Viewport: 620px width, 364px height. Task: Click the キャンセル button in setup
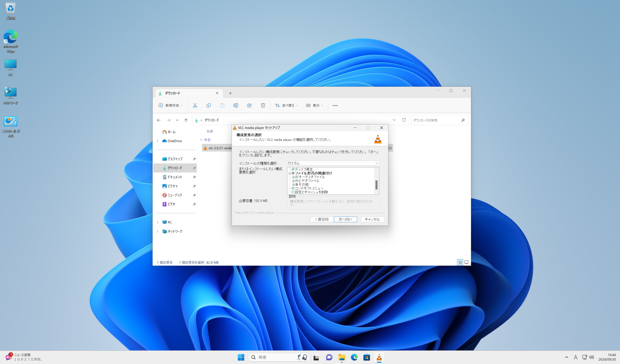[372, 219]
